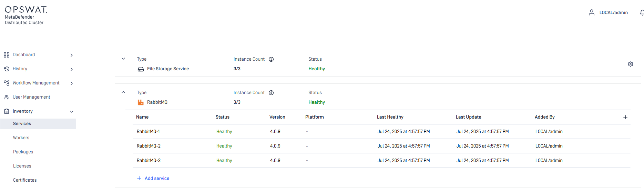Click the plus icon in the table header
The height and width of the screenshot is (192, 644).
(625, 117)
